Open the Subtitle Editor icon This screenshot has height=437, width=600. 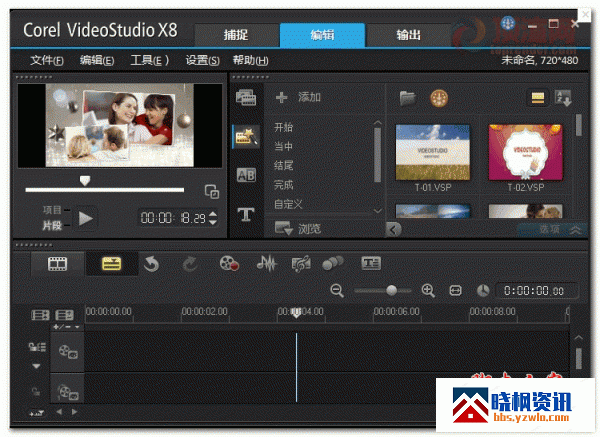(371, 263)
